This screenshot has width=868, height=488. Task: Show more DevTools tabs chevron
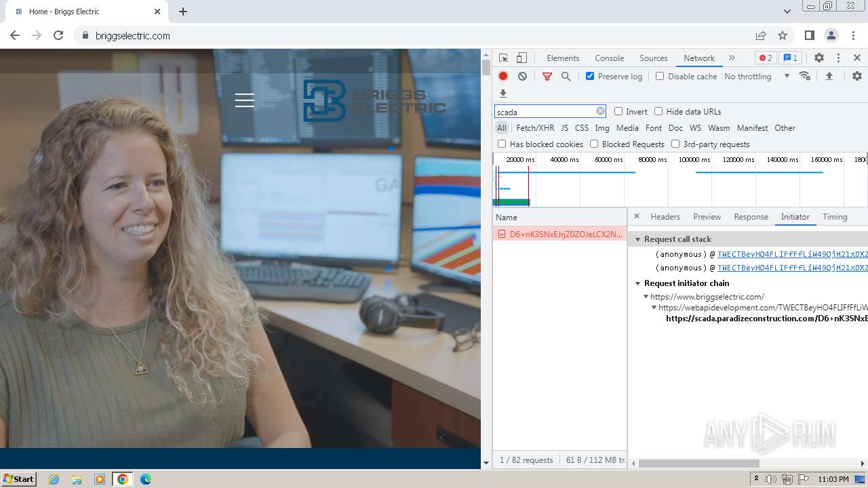click(732, 58)
